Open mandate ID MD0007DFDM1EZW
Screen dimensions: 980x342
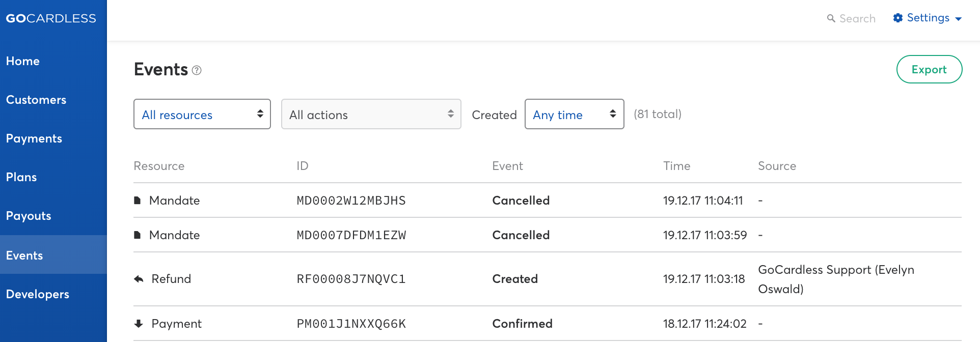click(351, 235)
